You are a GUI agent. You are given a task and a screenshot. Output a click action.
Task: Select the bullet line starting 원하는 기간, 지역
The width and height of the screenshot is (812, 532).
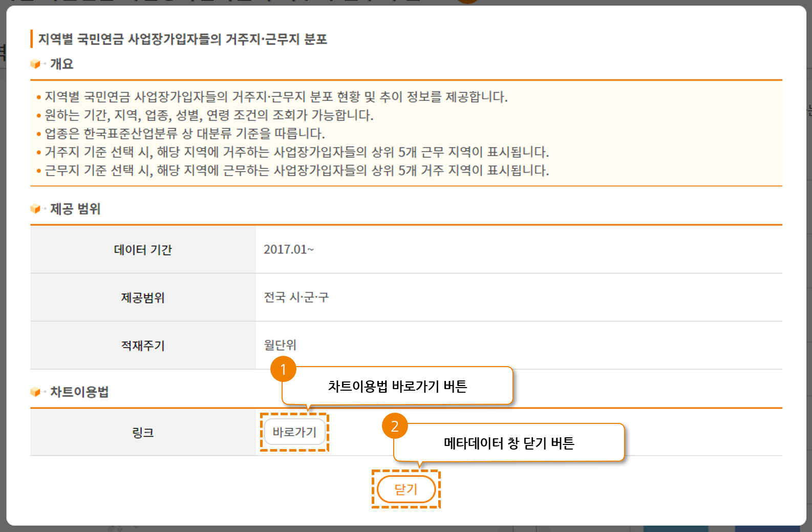point(209,115)
